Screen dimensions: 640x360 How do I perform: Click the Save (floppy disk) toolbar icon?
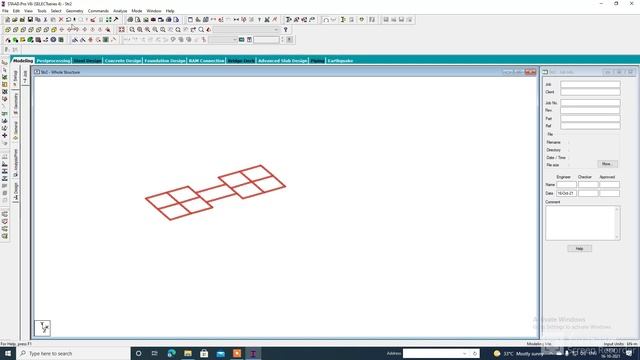click(x=30, y=20)
